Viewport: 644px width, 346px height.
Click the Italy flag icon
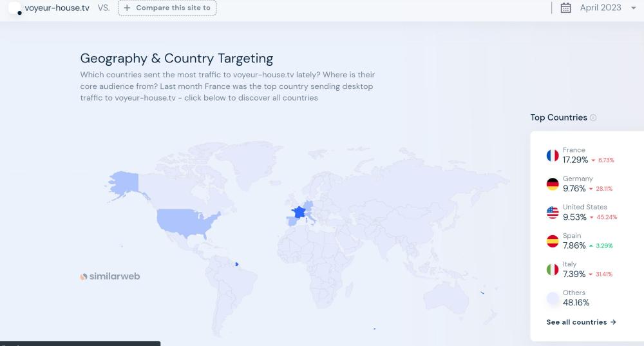[553, 269]
